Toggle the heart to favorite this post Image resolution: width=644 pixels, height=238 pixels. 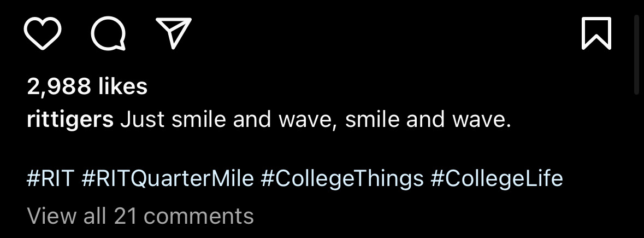coord(43,33)
